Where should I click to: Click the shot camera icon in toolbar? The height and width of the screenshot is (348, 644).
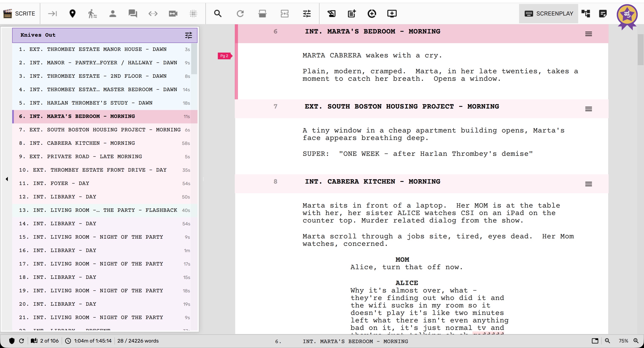pyautogui.click(x=173, y=13)
